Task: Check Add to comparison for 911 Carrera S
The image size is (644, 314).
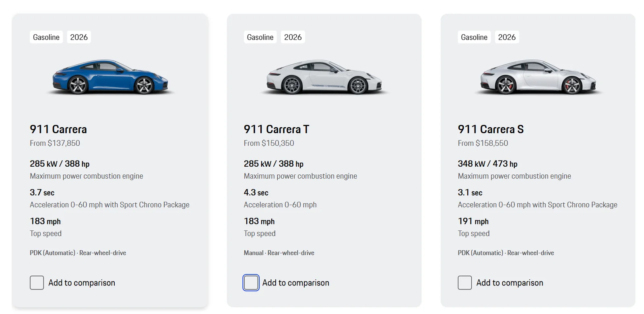Action: 464,283
